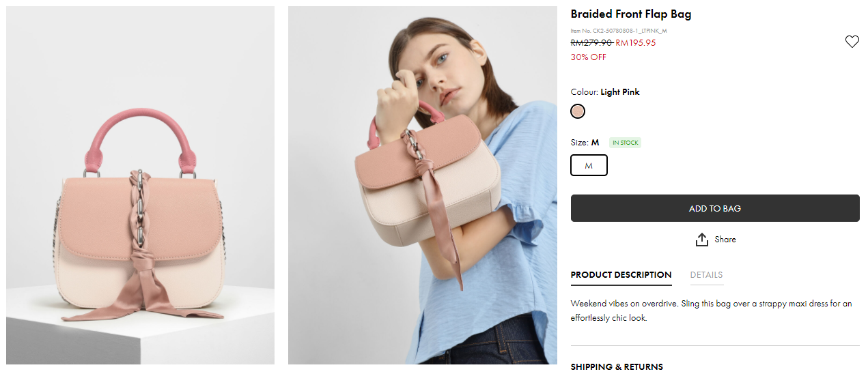This screenshot has height=374, width=868.
Task: Select the Light Pink colour swatch
Action: 578,111
